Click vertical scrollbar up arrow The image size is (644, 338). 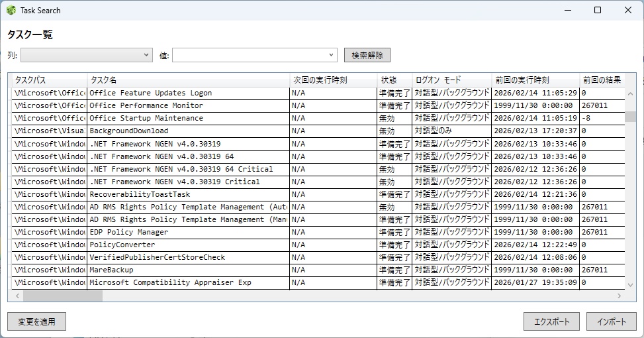(631, 93)
